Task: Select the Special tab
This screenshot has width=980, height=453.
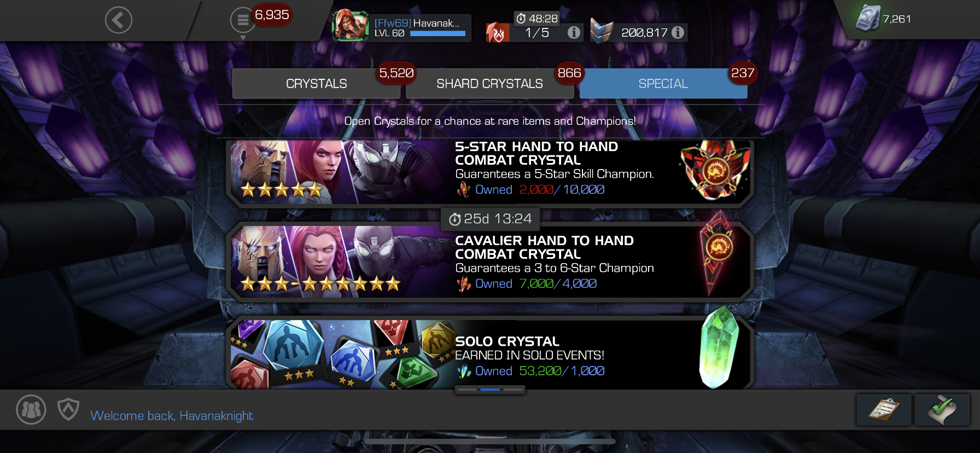Action: point(663,84)
